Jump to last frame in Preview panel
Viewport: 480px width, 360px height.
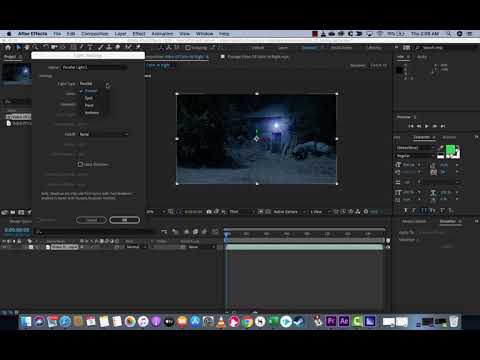click(x=443, y=126)
